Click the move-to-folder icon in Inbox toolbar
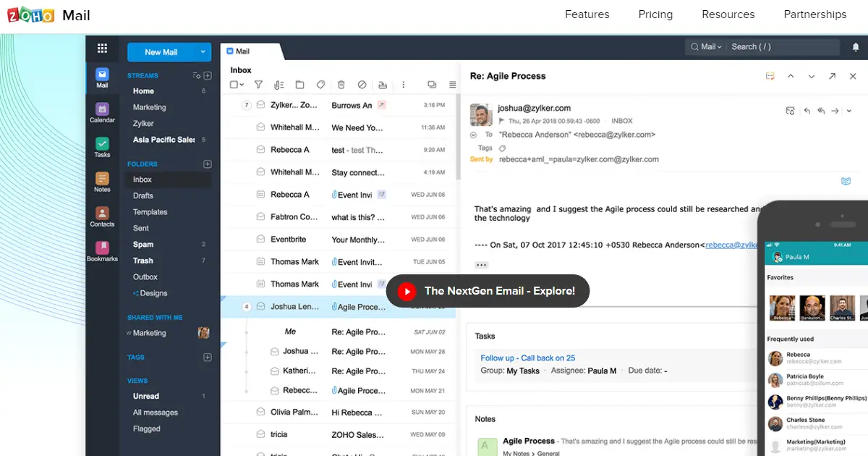This screenshot has width=868, height=456. 299,85
